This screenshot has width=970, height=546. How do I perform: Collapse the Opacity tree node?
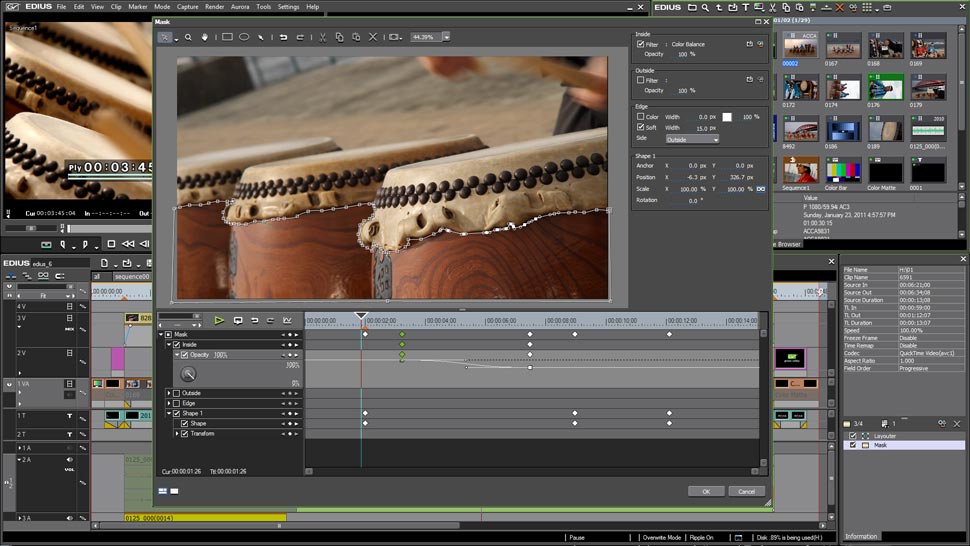click(177, 355)
